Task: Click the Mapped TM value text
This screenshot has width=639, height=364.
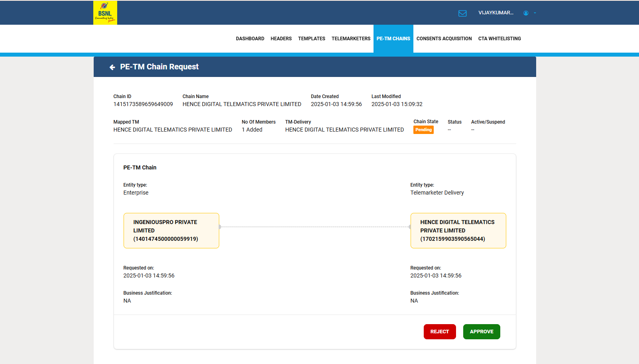Action: click(173, 130)
